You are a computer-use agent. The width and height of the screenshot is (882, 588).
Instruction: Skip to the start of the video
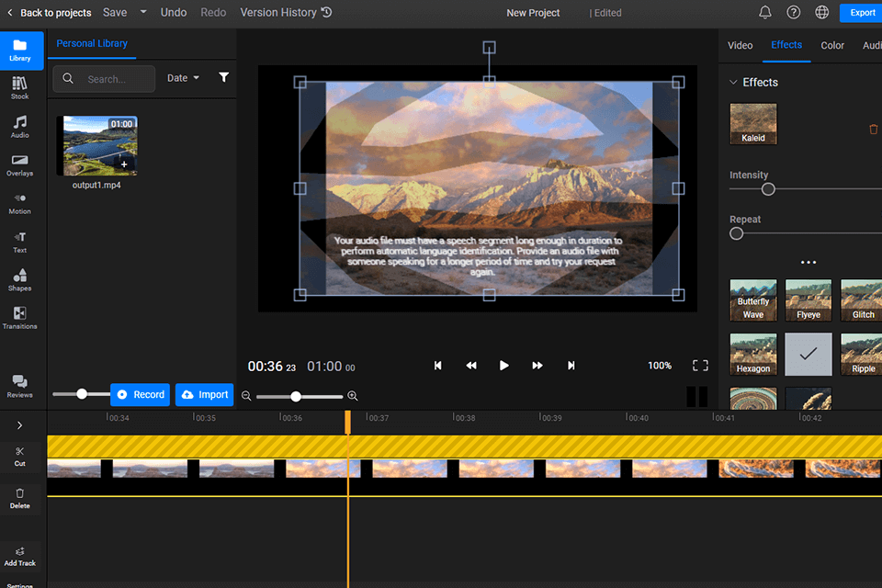(x=437, y=366)
